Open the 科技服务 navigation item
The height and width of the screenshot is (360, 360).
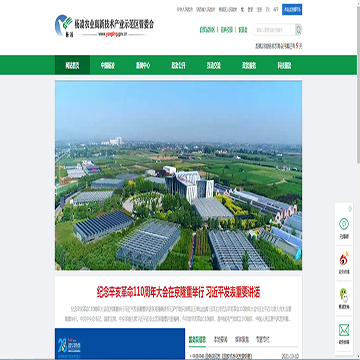[284, 65]
